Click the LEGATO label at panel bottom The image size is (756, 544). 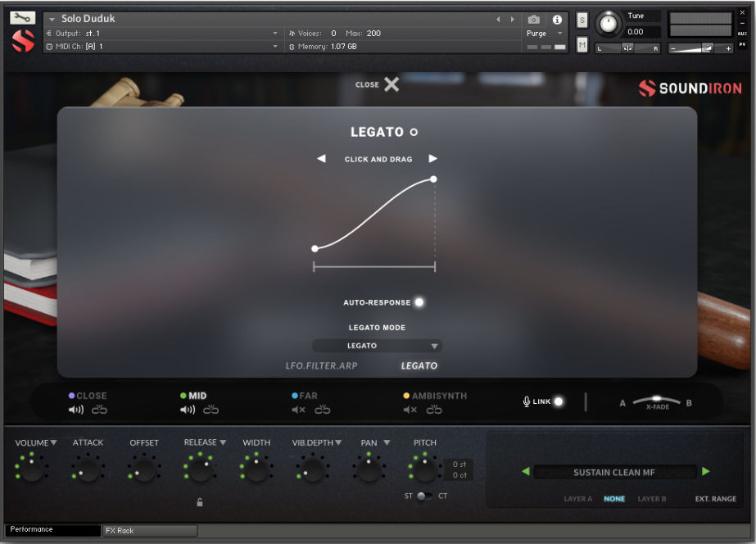pyautogui.click(x=419, y=365)
